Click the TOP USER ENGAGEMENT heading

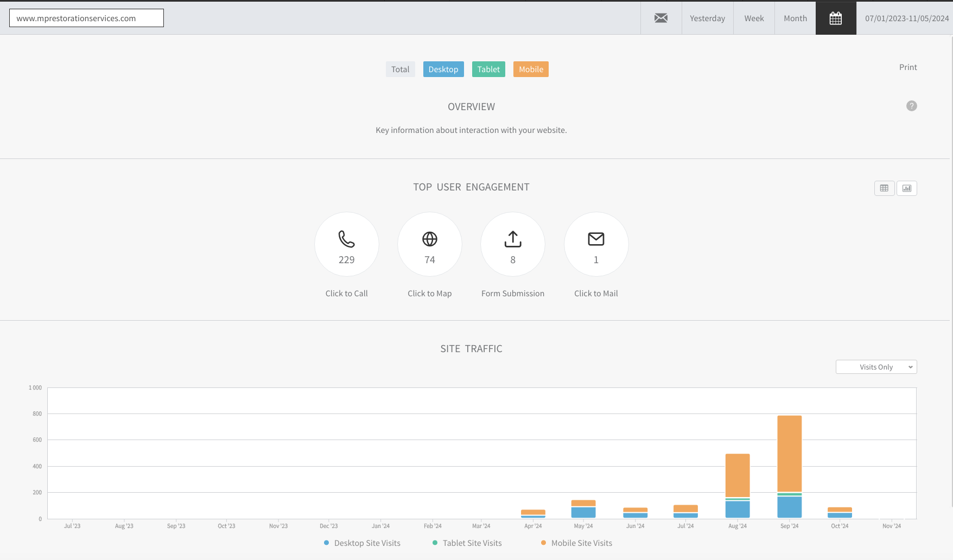(x=471, y=187)
